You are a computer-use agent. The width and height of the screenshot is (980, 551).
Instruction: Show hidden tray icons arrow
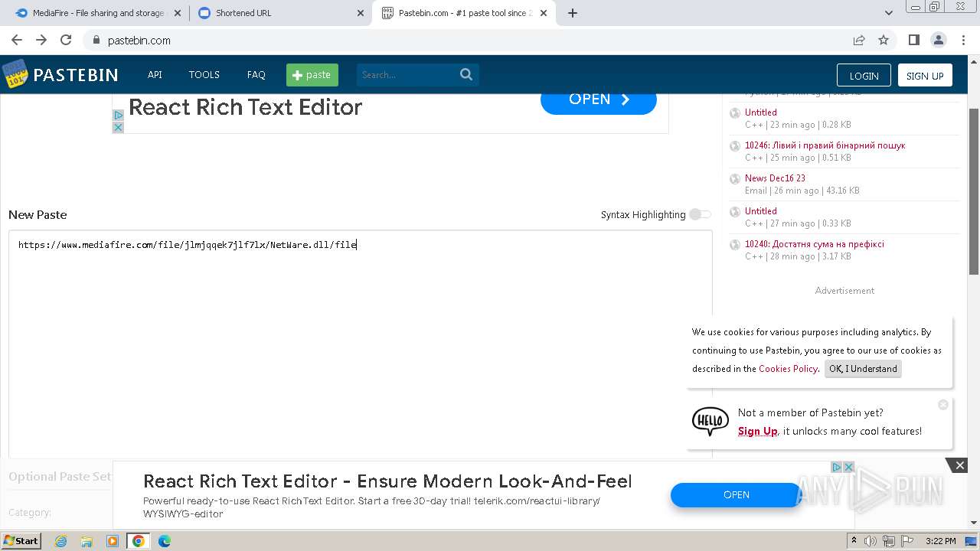[854, 541]
